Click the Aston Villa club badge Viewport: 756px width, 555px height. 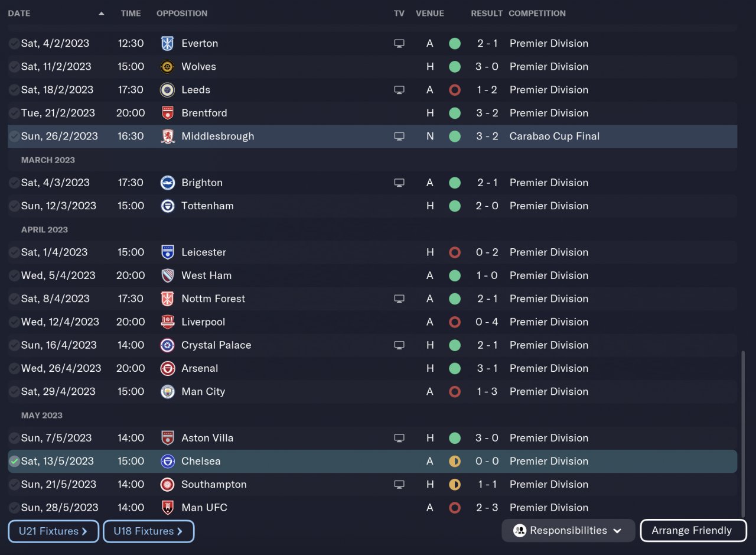[x=168, y=438]
